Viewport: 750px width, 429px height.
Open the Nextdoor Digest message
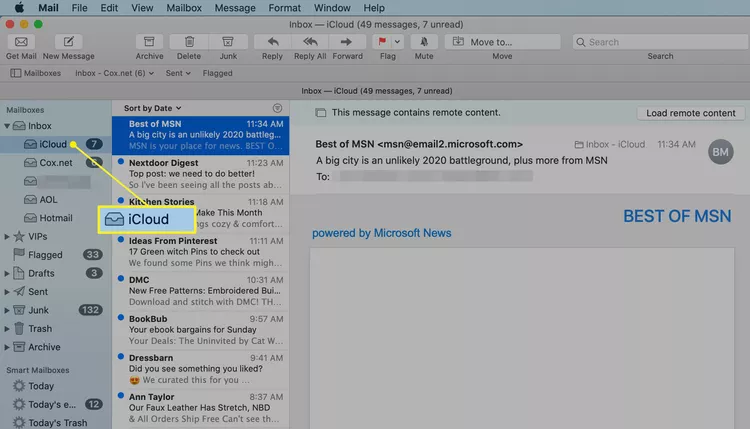200,174
